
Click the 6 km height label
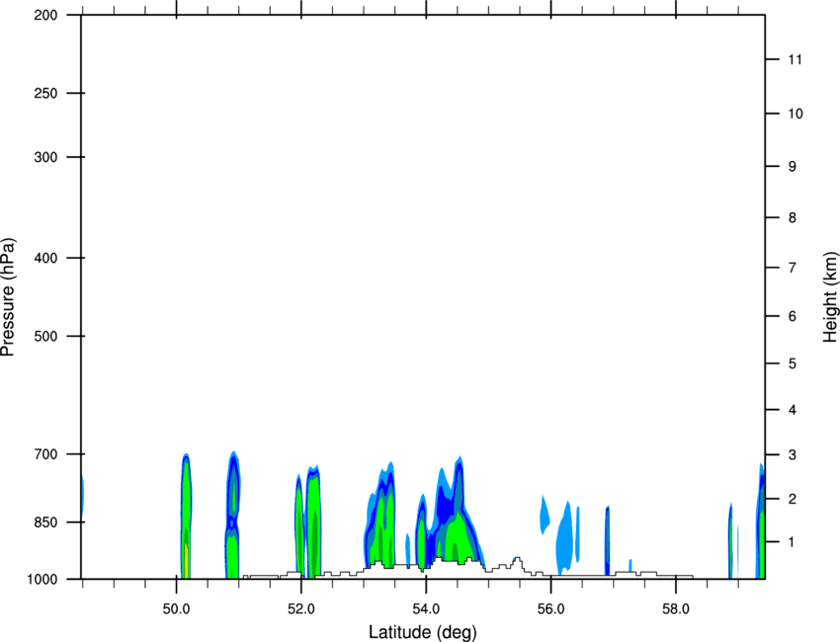click(793, 316)
